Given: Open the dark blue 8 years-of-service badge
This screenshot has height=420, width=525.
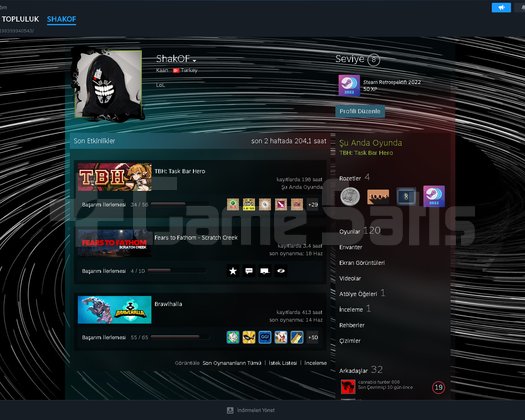Looking at the screenshot, I should coord(406,196).
